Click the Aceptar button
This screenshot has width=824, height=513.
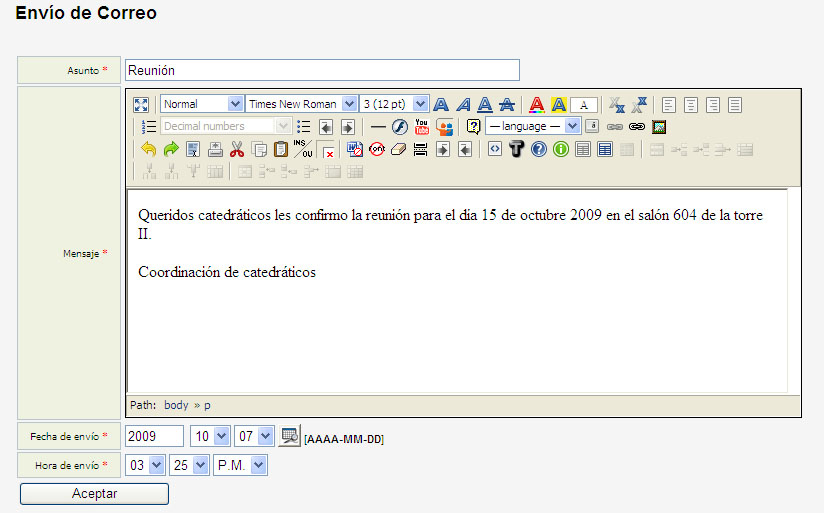(x=95, y=494)
